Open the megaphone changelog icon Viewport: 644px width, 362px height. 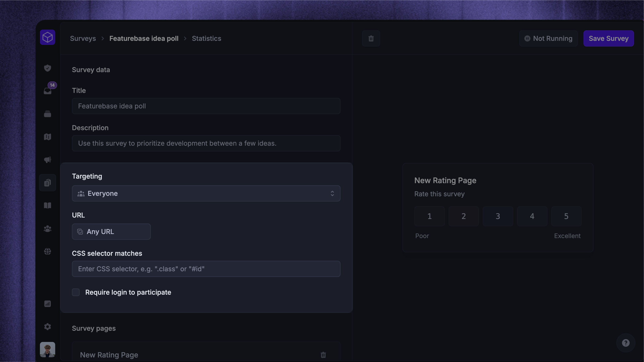click(48, 160)
